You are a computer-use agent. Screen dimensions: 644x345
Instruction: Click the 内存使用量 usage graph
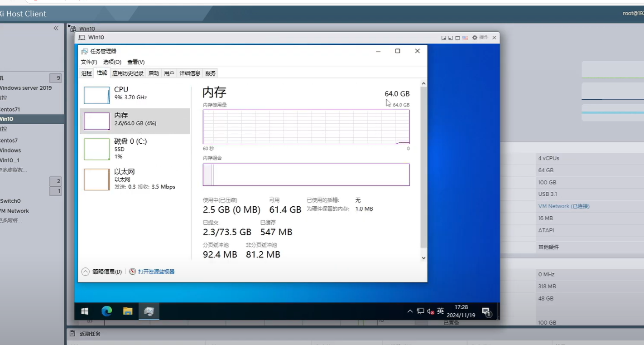pos(306,127)
